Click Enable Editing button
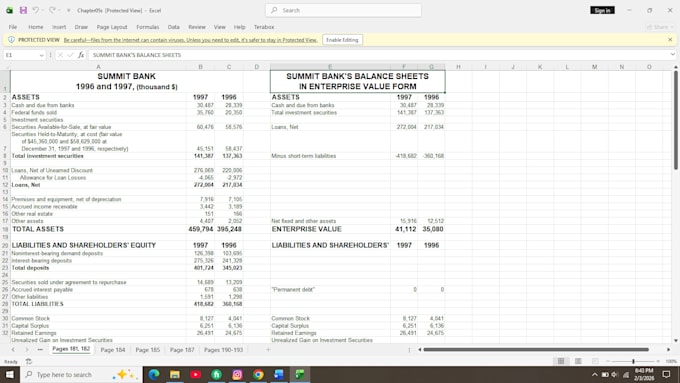Viewport: 680px width, 383px height. (x=342, y=40)
